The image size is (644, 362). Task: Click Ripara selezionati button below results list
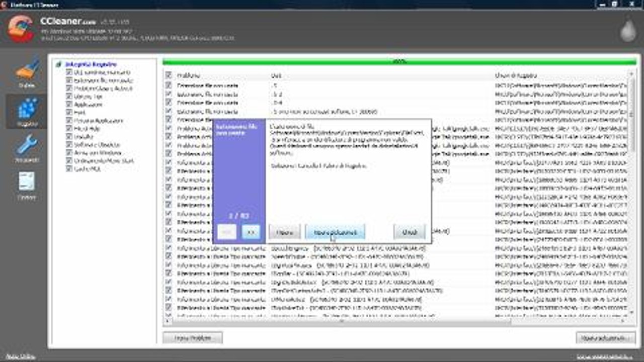coord(606,338)
